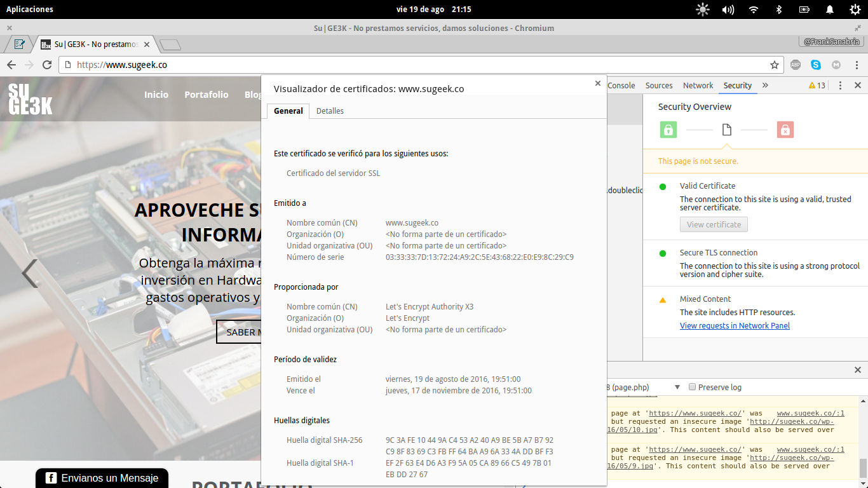Click Certificado del servidor SSL text
This screenshot has width=868, height=488.
point(334,173)
